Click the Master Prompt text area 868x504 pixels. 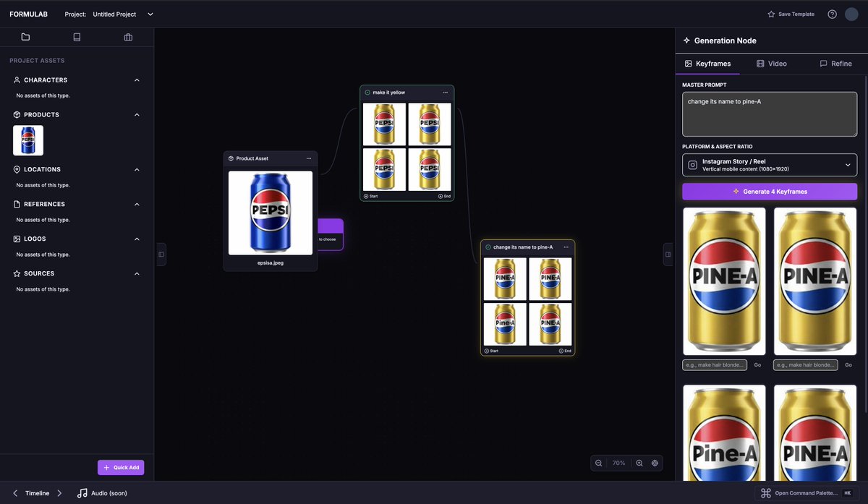coord(770,114)
